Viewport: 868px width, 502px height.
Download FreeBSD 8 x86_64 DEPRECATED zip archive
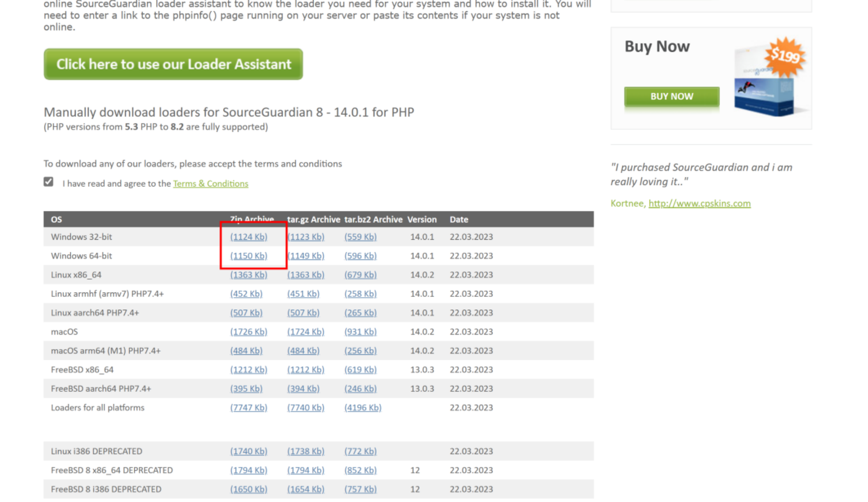[249, 470]
